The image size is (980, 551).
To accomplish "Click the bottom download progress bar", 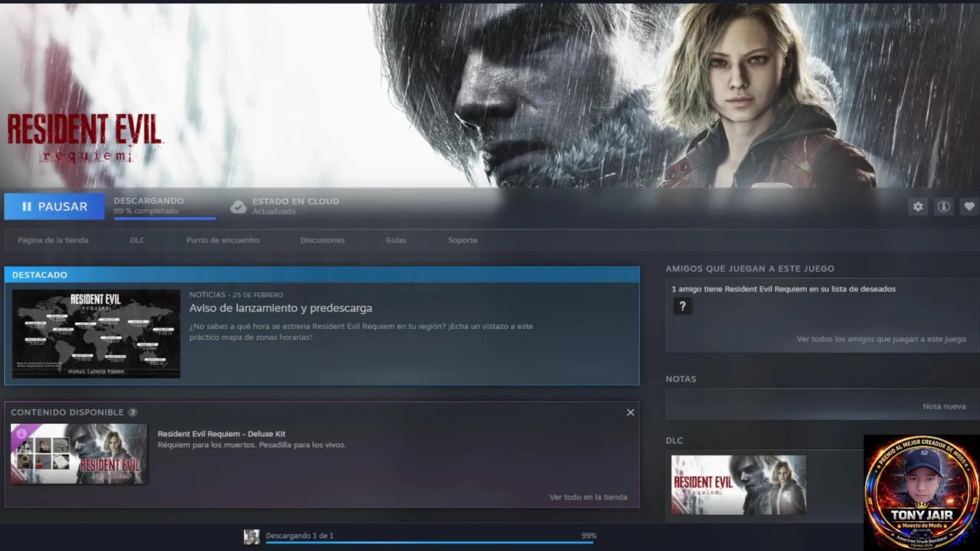I will click(x=430, y=543).
